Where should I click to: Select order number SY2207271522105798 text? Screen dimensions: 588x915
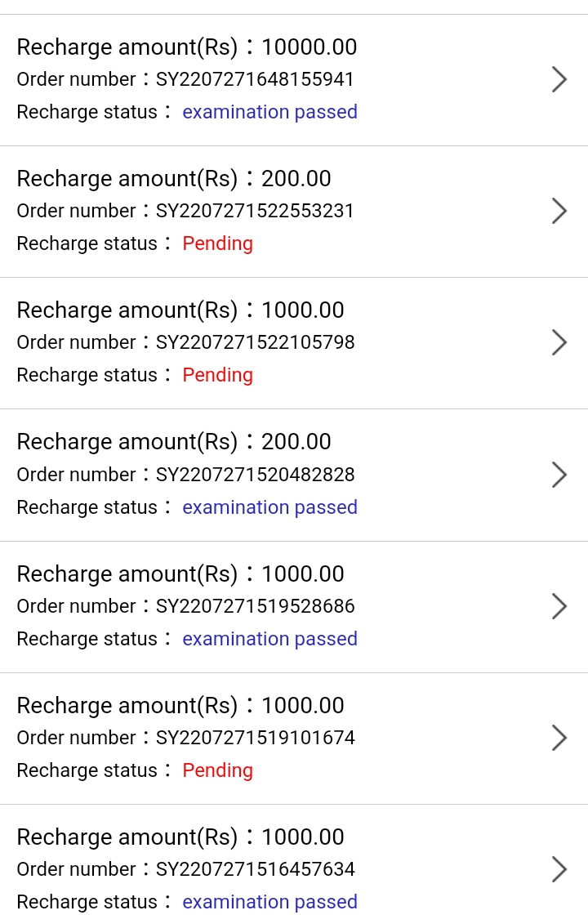pyautogui.click(x=255, y=342)
